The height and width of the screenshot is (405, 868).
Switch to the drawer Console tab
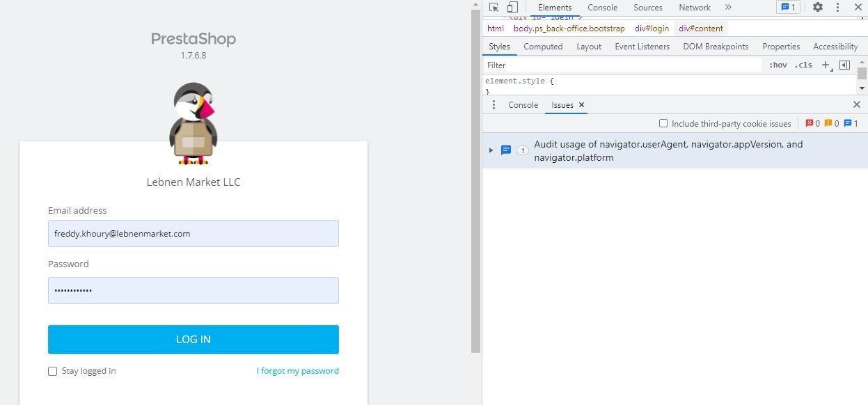(523, 105)
